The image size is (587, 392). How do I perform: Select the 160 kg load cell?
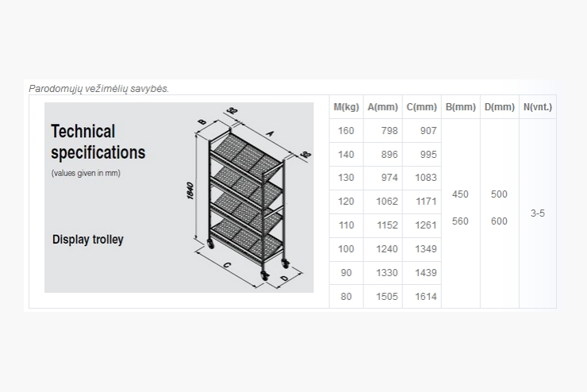pyautogui.click(x=346, y=131)
